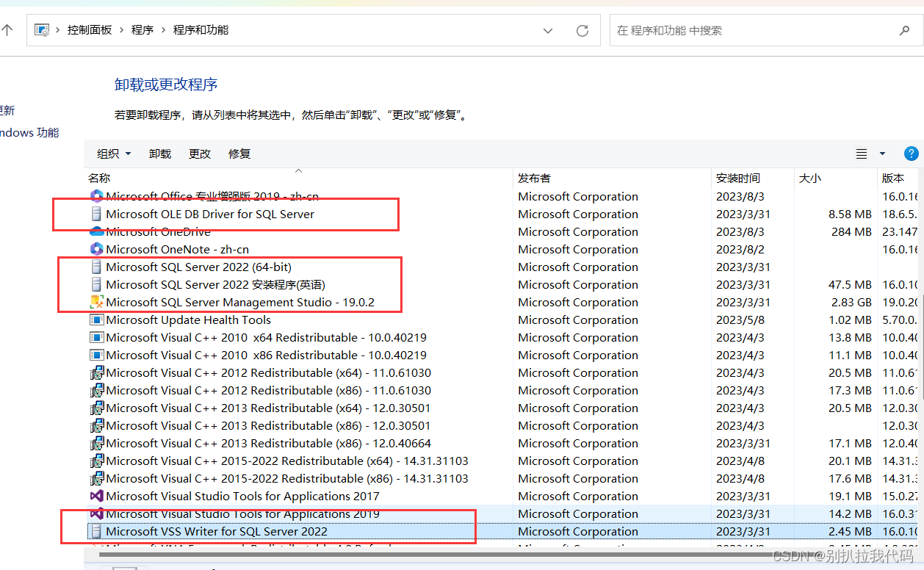Click the Visual C++ 2013 (x86) 12.0.30501 icon

click(x=96, y=425)
